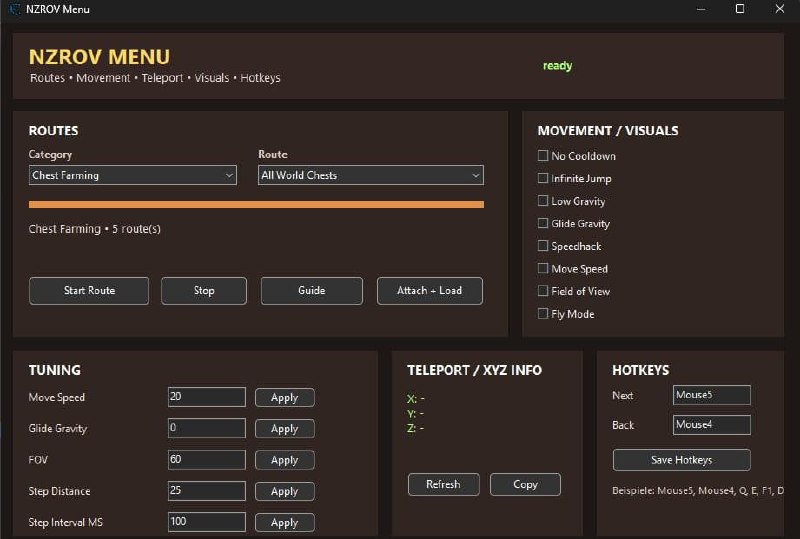Click the Start Route button
The height and width of the screenshot is (539, 800).
click(89, 291)
